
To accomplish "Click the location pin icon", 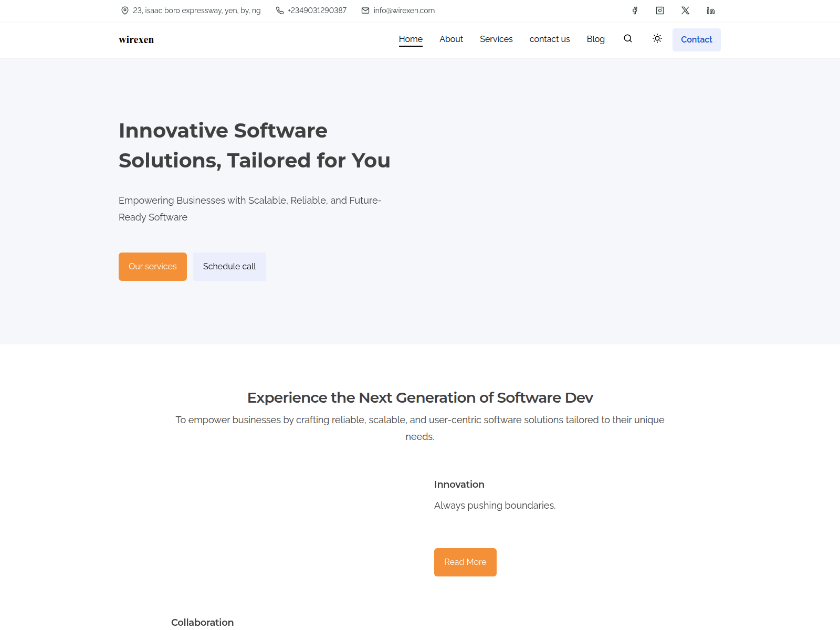I will [x=125, y=10].
